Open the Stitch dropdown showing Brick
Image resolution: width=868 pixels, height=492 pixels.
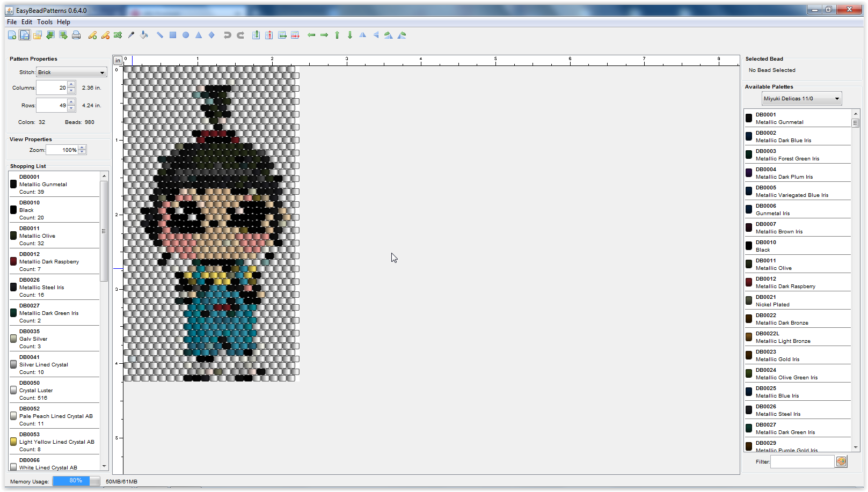tap(71, 72)
